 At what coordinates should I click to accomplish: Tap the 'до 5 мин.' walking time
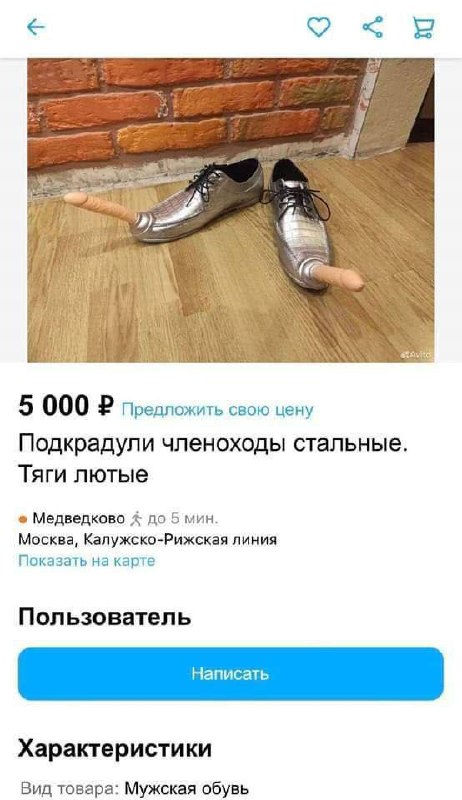[183, 519]
